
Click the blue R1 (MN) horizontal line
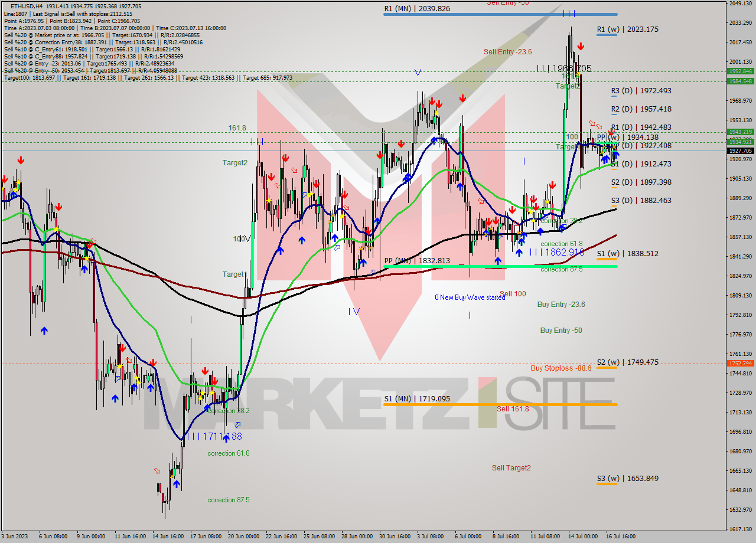click(x=500, y=14)
